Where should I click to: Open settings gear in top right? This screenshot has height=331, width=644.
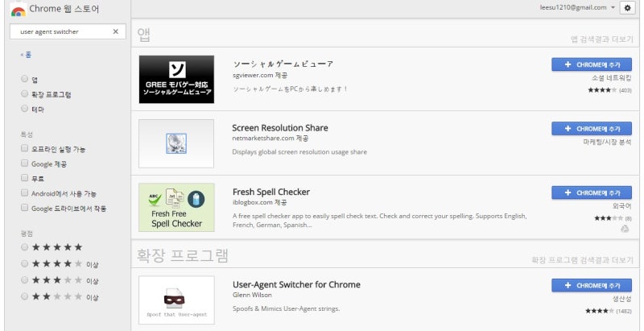[627, 8]
